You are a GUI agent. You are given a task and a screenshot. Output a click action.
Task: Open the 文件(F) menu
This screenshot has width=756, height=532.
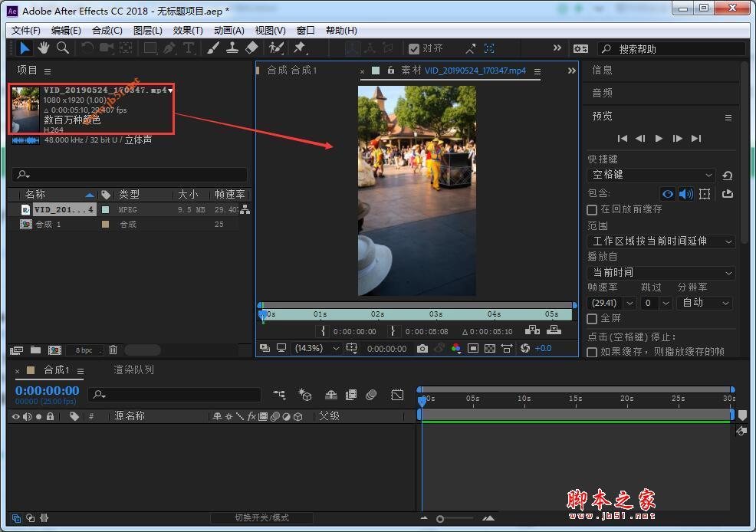pyautogui.click(x=25, y=31)
